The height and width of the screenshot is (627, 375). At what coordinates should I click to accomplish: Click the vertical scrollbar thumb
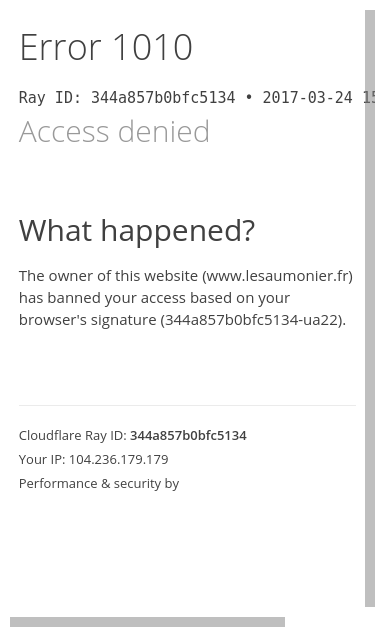click(370, 308)
